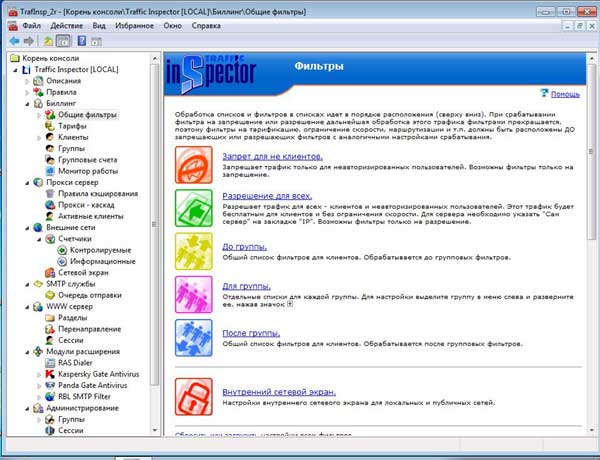Collapse the Прокси сервер tree node
This screenshot has width=600, height=460.
(27, 183)
